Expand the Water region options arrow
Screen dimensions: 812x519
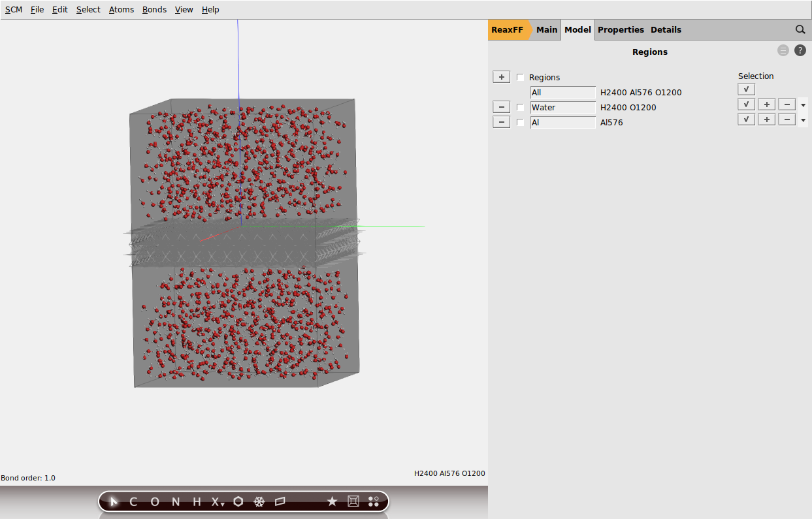coord(804,105)
